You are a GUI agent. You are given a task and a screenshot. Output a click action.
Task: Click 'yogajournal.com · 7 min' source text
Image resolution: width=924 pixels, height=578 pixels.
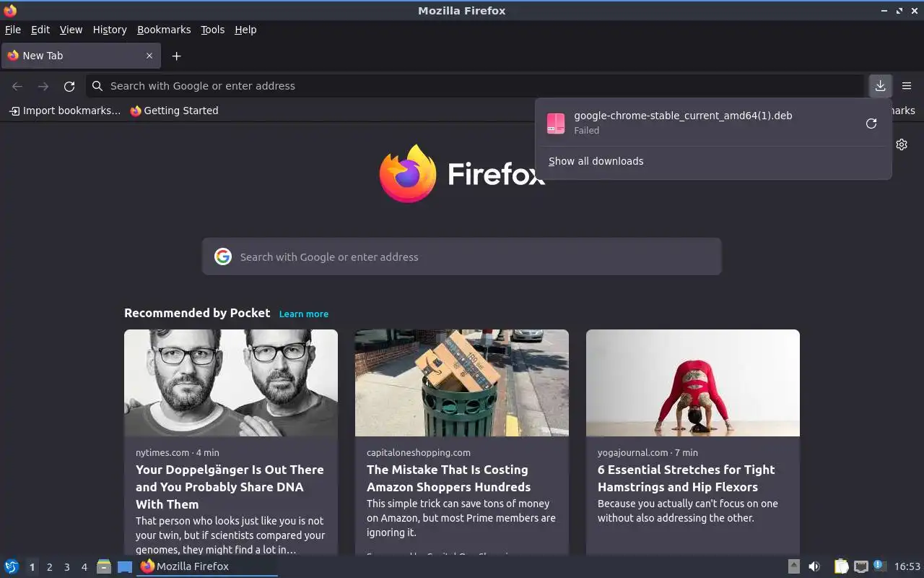tap(648, 452)
